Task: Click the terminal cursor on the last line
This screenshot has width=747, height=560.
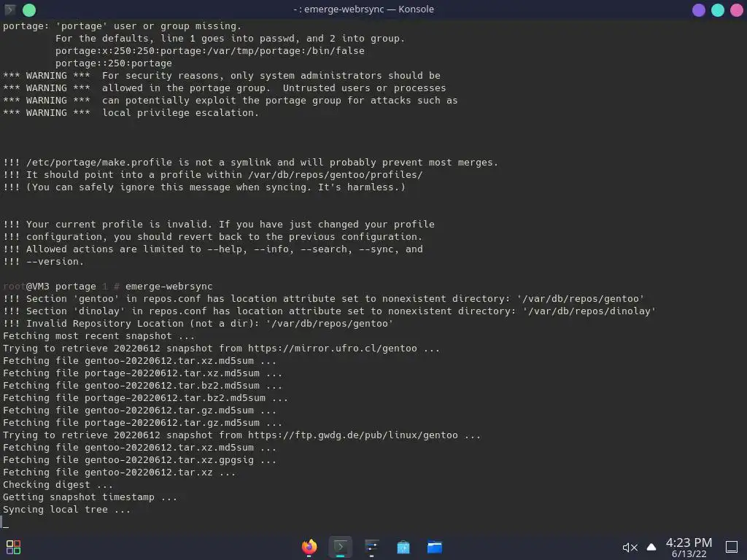Action: pyautogui.click(x=6, y=522)
